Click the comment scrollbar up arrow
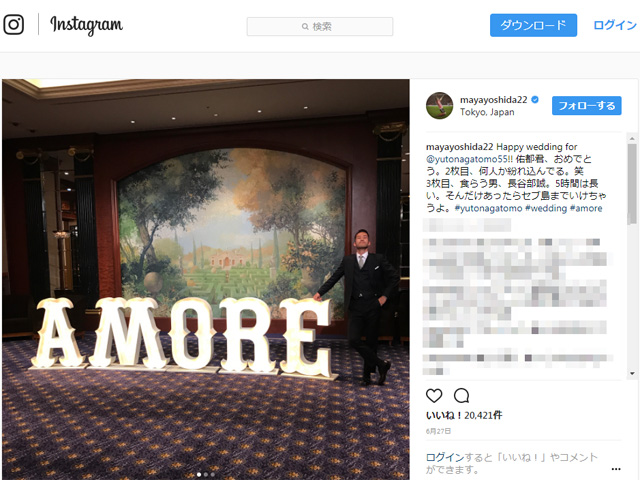Image resolution: width=640 pixels, height=480 pixels. pos(632,139)
